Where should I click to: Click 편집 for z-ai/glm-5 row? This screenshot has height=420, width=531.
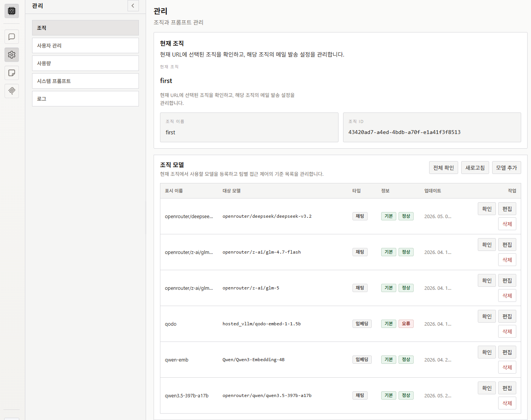click(x=507, y=280)
